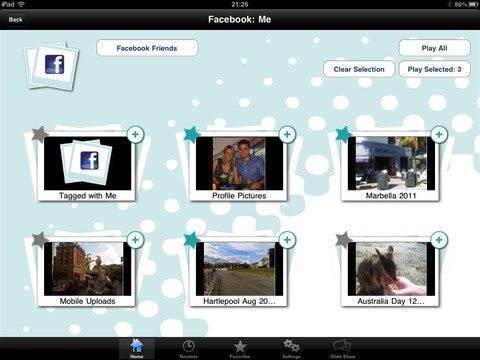The width and height of the screenshot is (480, 360).
Task: Switch to the Recents tab
Action: click(188, 349)
